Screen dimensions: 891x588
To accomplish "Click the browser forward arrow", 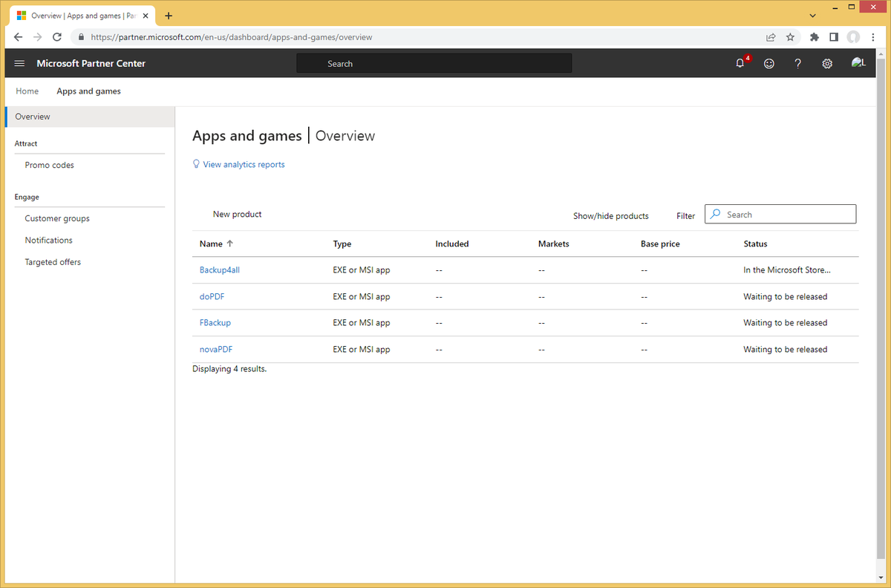I will 38,37.
